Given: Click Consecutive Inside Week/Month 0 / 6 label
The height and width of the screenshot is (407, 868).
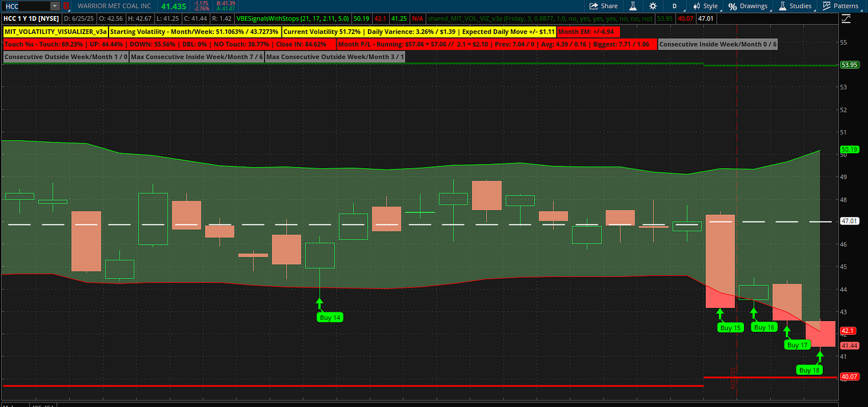Looking at the screenshot, I should (x=718, y=44).
